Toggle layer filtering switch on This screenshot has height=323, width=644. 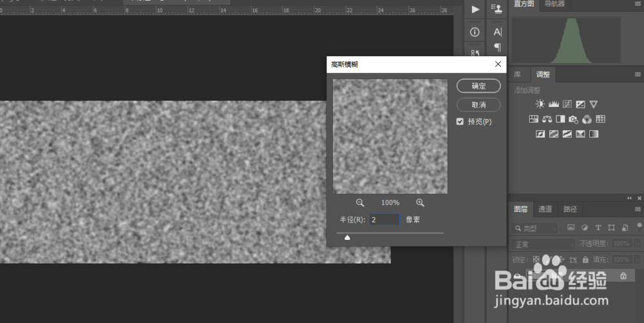[x=639, y=226]
